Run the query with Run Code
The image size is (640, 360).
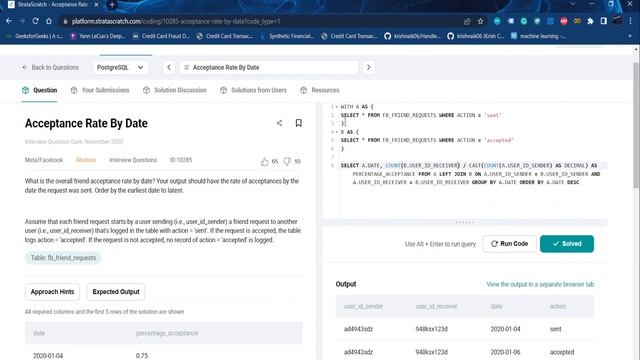point(509,244)
